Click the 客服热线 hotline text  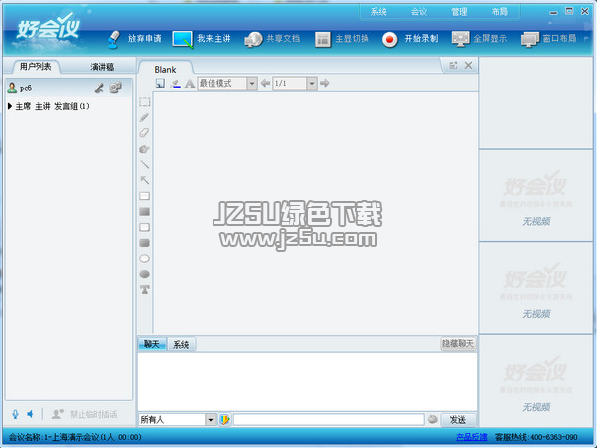tap(536, 437)
